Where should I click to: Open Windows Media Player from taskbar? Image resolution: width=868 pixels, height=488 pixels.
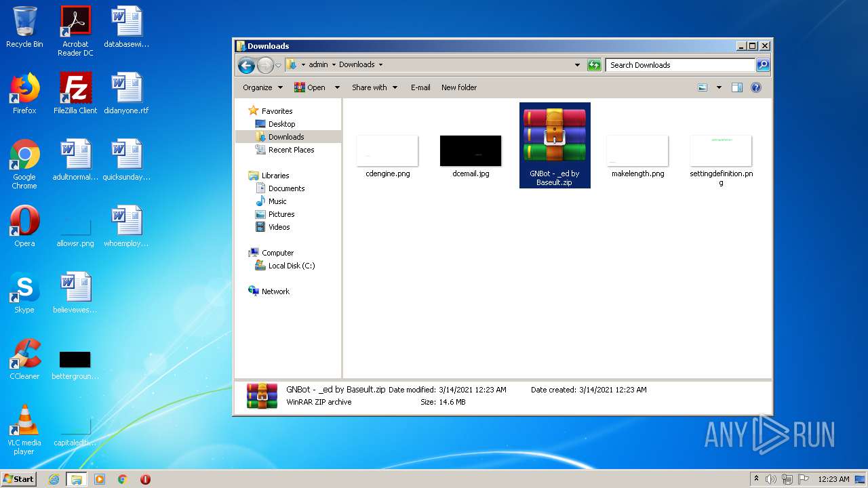point(100,479)
